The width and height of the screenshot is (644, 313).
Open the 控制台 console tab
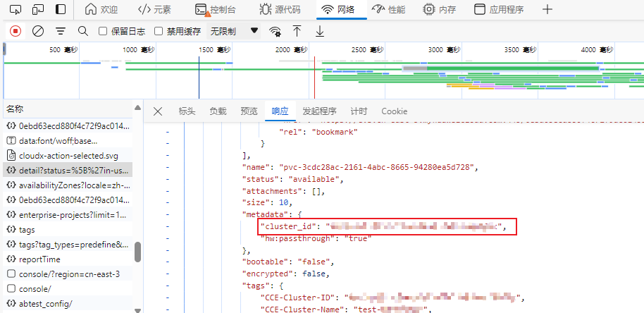pyautogui.click(x=215, y=9)
